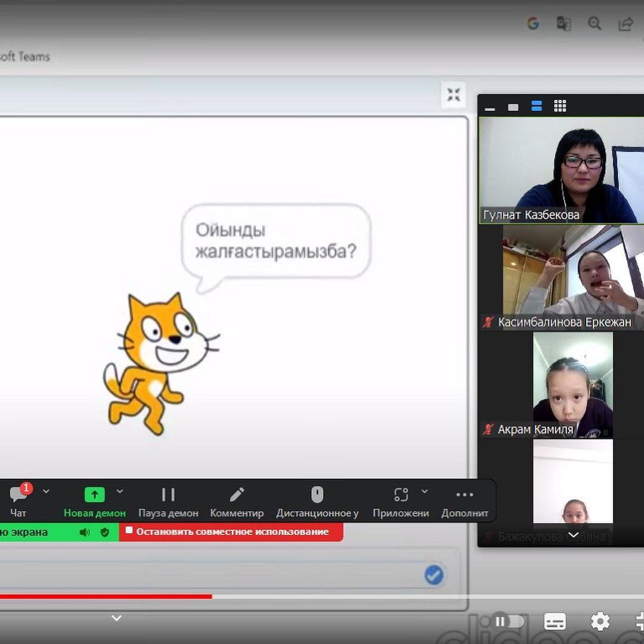Seek on the red video progress bar

(x=106, y=596)
